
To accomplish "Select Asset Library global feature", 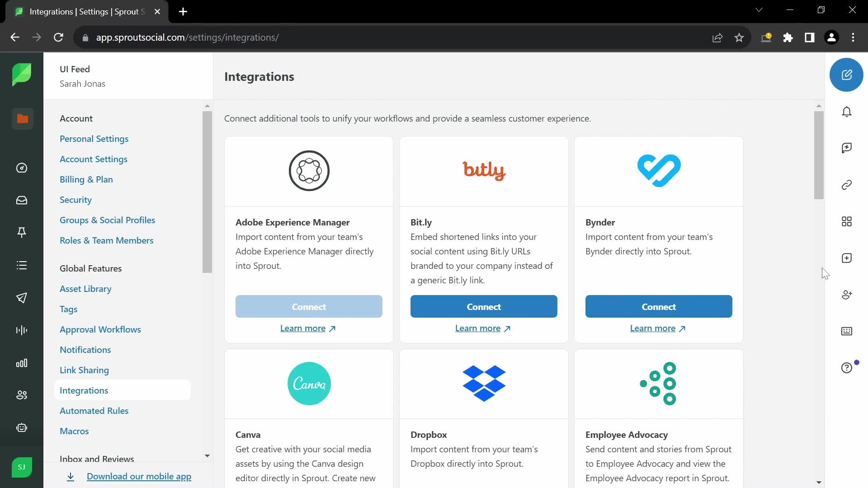I will 85,288.
